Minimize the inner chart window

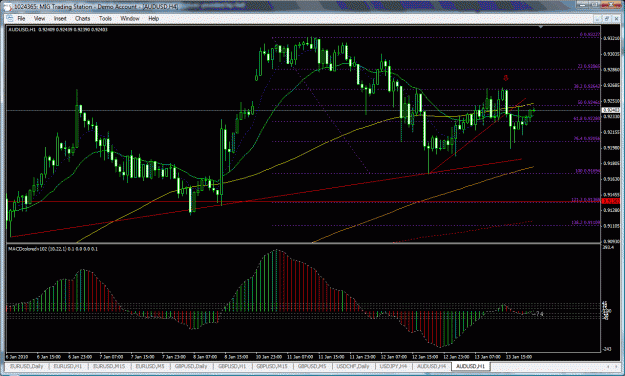coord(598,18)
